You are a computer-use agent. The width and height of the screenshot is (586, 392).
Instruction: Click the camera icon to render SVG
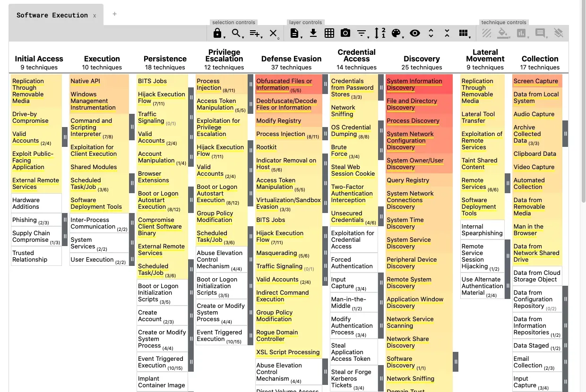tap(345, 33)
